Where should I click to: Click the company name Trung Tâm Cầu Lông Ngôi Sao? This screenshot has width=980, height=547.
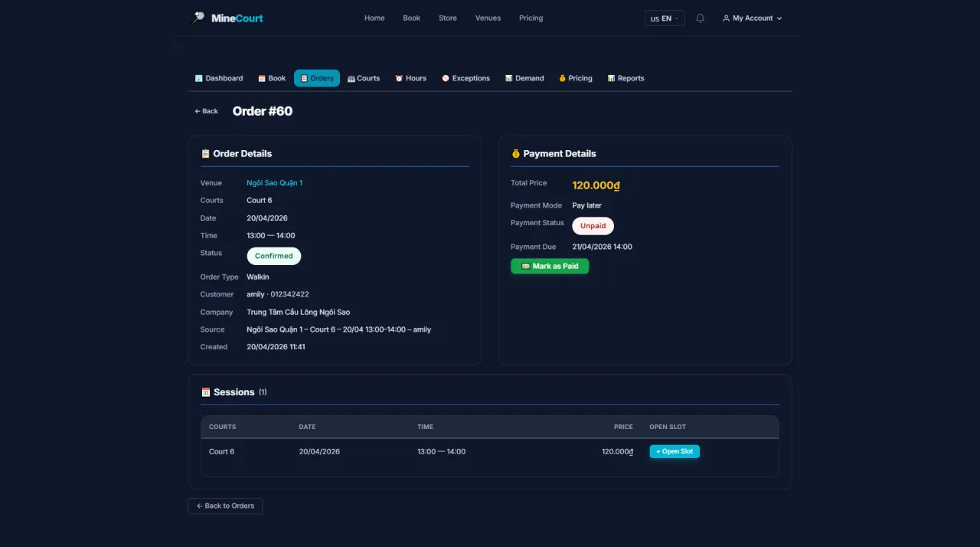298,312
